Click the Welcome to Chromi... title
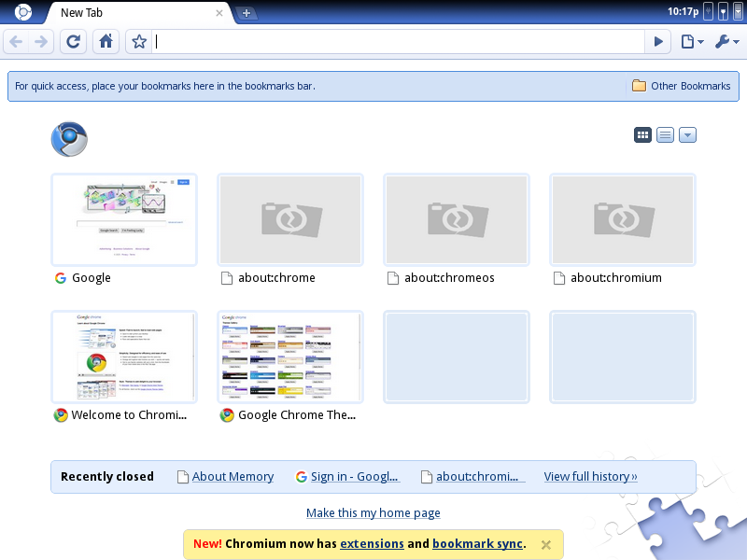747x560 pixels. (x=129, y=415)
